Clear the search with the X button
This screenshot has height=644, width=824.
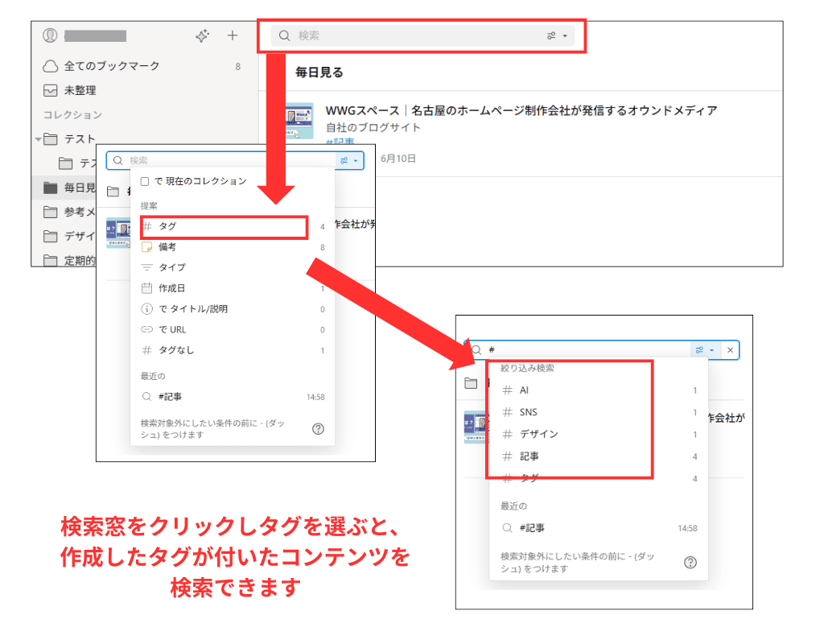730,349
